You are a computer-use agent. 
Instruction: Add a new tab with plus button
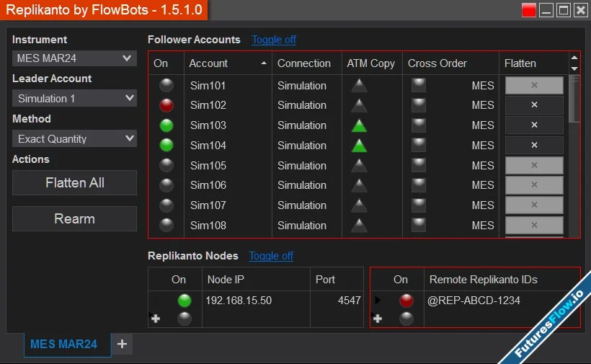pos(122,345)
